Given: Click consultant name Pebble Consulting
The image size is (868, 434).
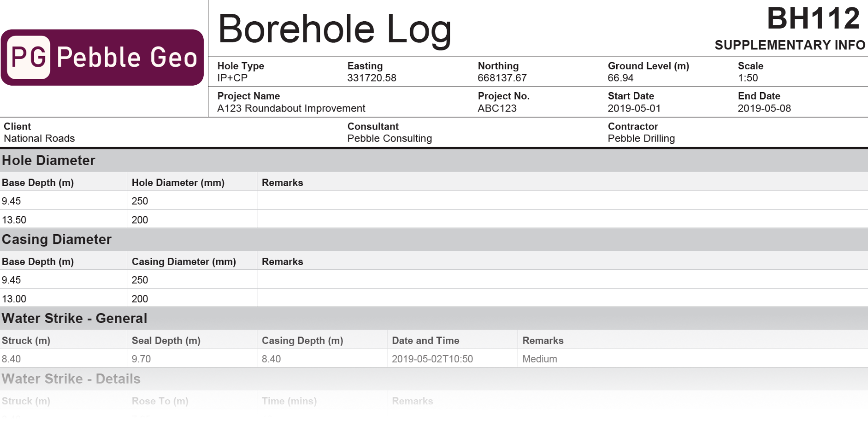Looking at the screenshot, I should (x=389, y=138).
